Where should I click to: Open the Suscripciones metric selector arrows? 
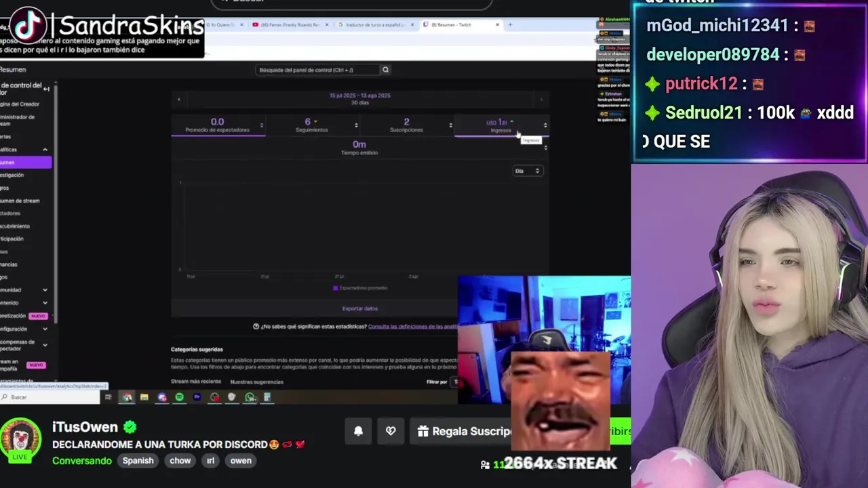tap(450, 125)
